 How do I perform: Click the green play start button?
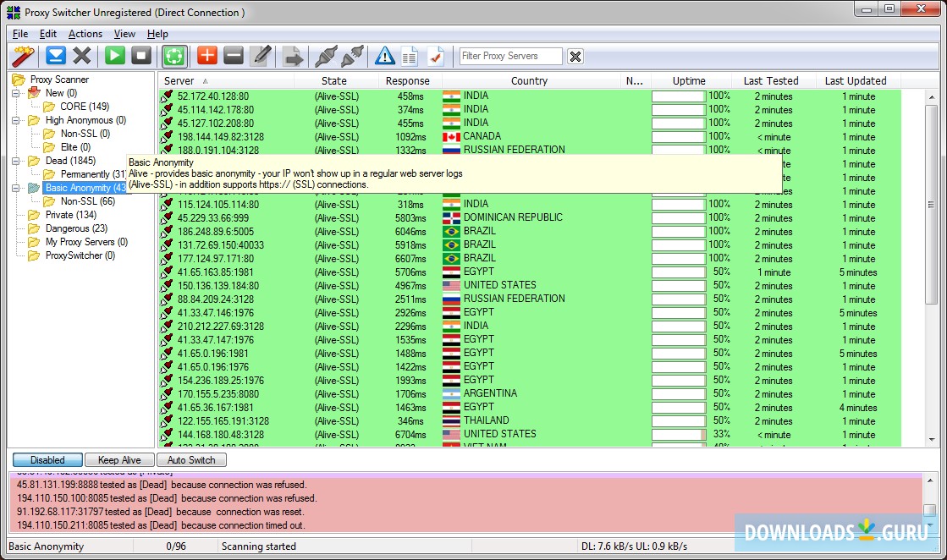click(x=115, y=56)
